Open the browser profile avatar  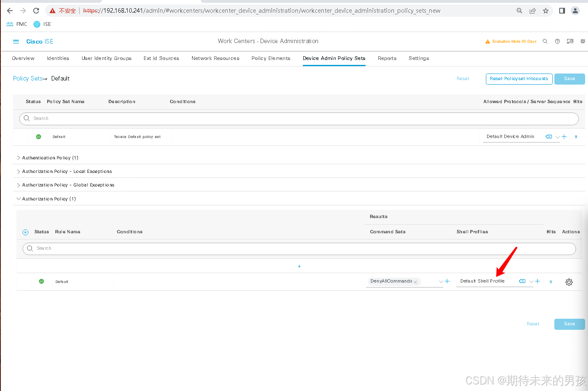pos(575,11)
